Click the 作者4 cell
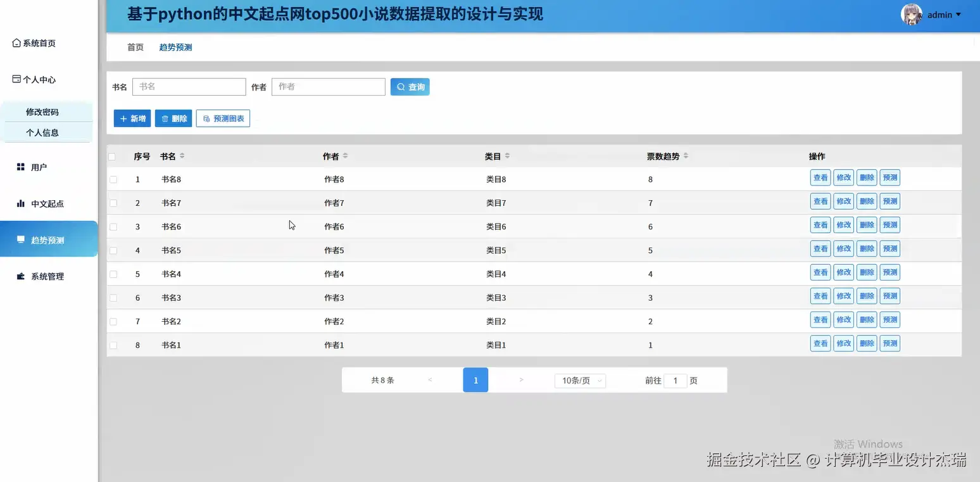Screen dimensions: 980x482 coord(334,274)
